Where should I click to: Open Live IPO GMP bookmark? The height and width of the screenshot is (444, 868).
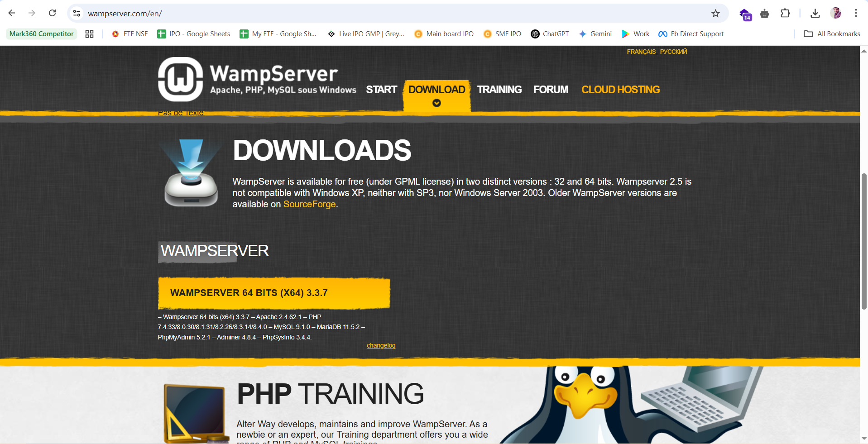pos(366,34)
